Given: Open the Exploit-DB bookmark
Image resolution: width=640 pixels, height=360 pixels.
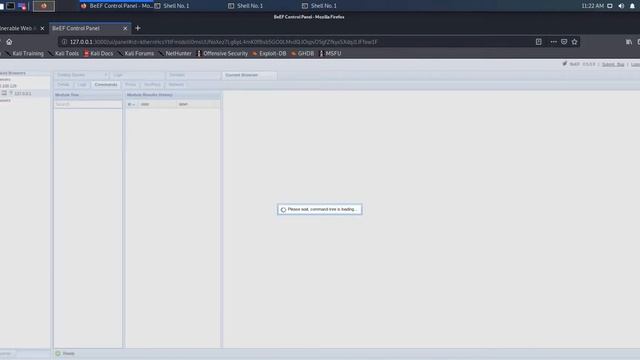Looking at the screenshot, I should [x=269, y=53].
